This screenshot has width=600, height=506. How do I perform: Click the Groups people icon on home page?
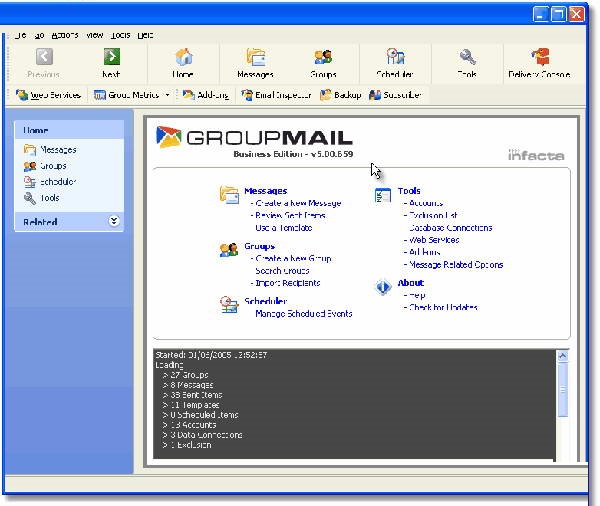click(x=229, y=250)
